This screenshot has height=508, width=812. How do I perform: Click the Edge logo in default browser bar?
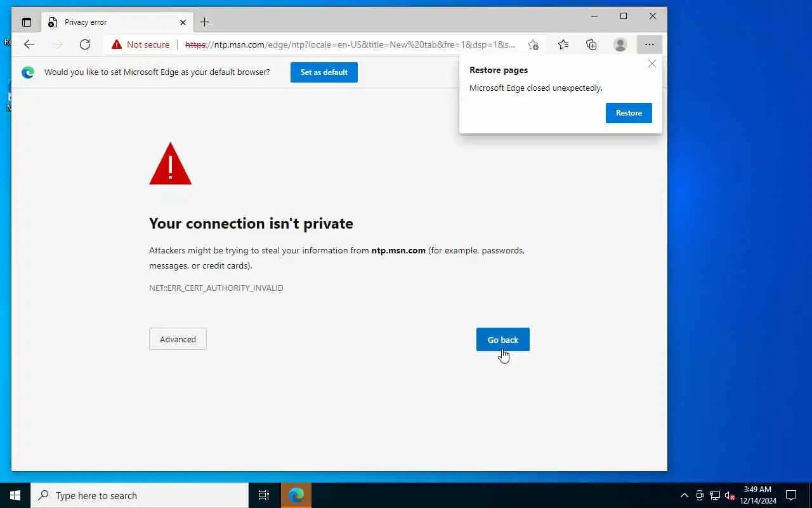point(28,72)
